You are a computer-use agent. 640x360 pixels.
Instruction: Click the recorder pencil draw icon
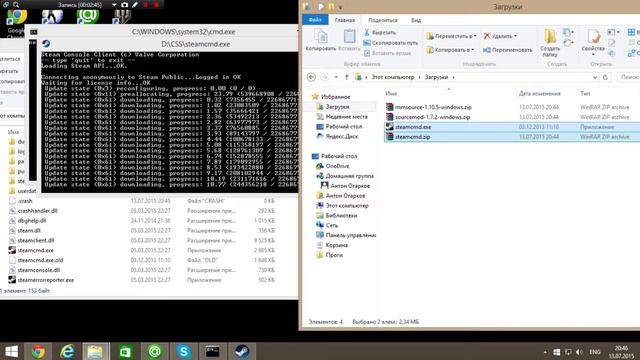[135, 5]
